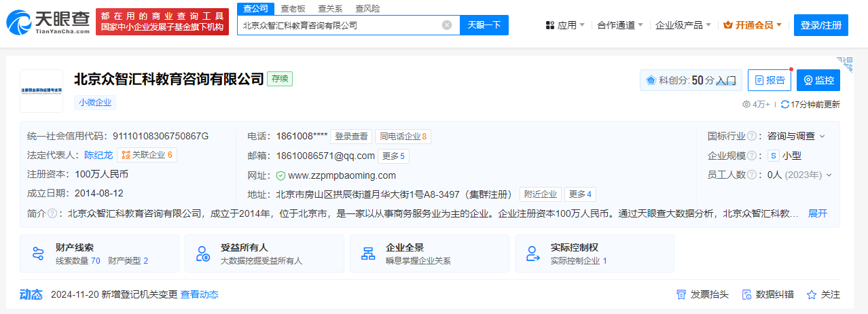Select the 查老板 search tab
This screenshot has height=314, width=868.
pos(293,8)
